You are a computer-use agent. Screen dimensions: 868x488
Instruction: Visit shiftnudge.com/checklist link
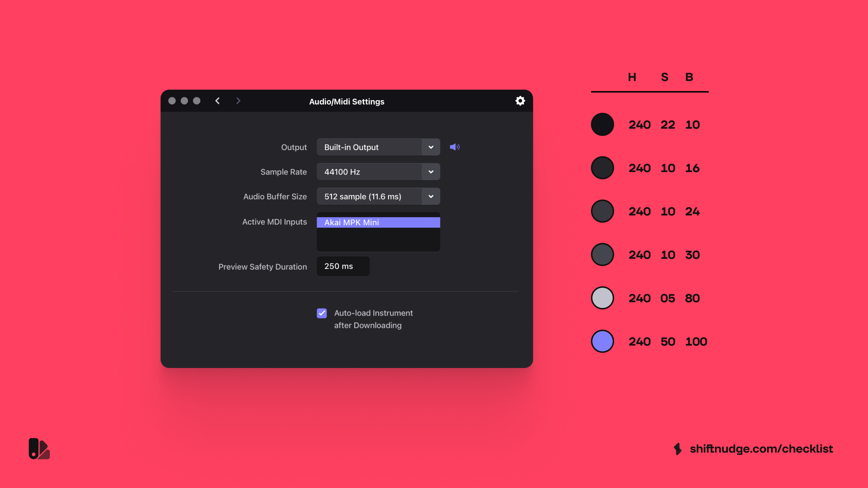[x=761, y=449]
